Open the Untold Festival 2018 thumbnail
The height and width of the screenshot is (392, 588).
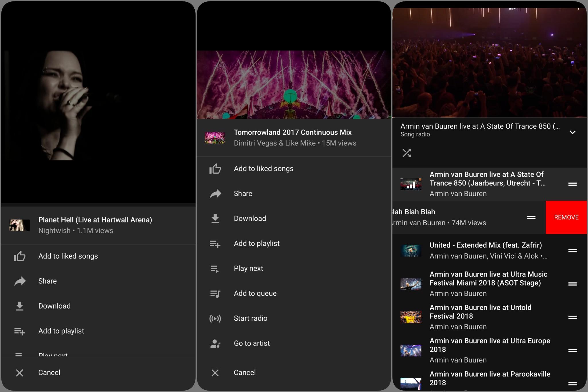[411, 317]
